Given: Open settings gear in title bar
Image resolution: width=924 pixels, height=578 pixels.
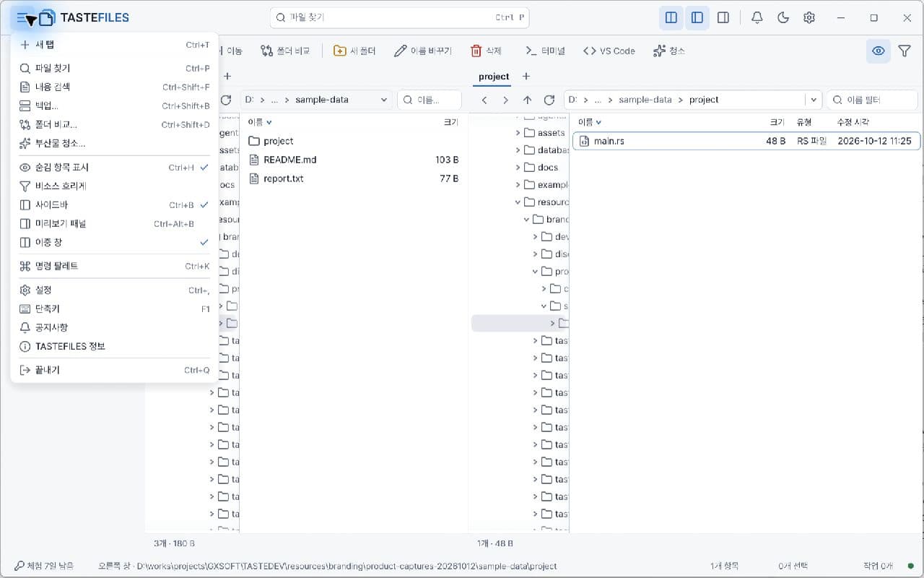Looking at the screenshot, I should click(x=809, y=17).
